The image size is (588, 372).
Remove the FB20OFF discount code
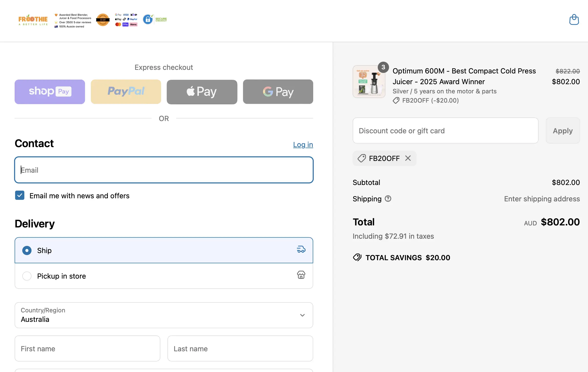tap(408, 158)
